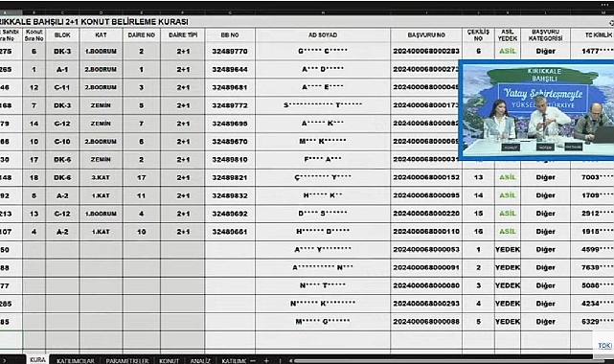Image resolution: width=614 pixels, height=364 pixels.
Task: Open the three-dot menu at top right
Action: click(x=605, y=5)
